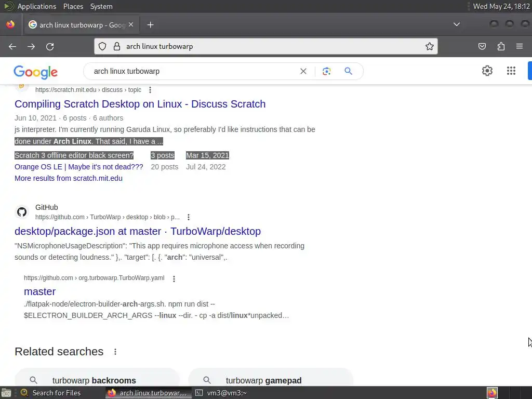Viewport: 532px width, 399px height.
Task: Open the clock showing Wed May 24
Action: (501, 6)
